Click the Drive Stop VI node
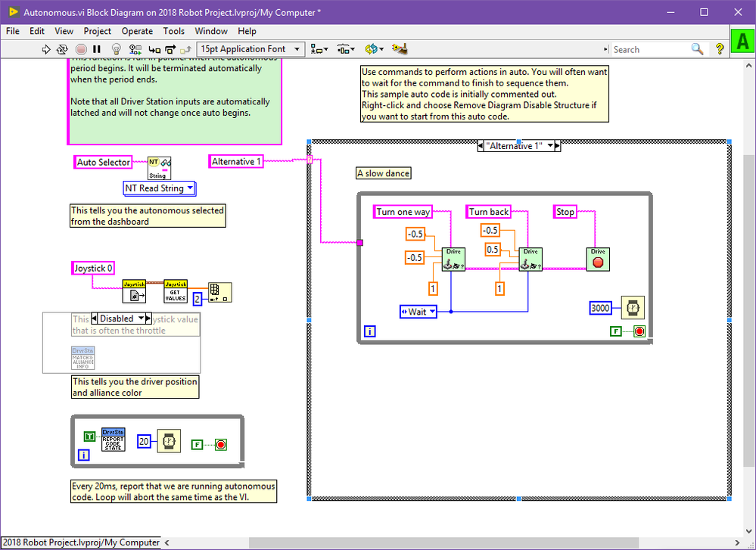 (598, 259)
